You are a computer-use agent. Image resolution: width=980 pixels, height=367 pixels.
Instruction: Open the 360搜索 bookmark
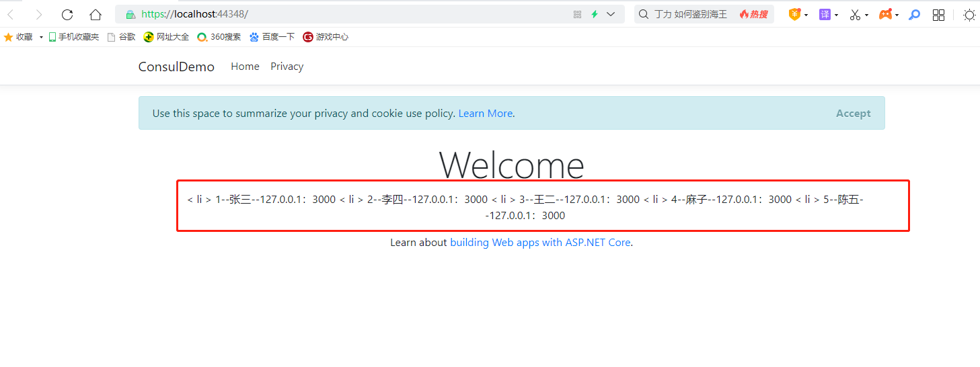tap(219, 37)
